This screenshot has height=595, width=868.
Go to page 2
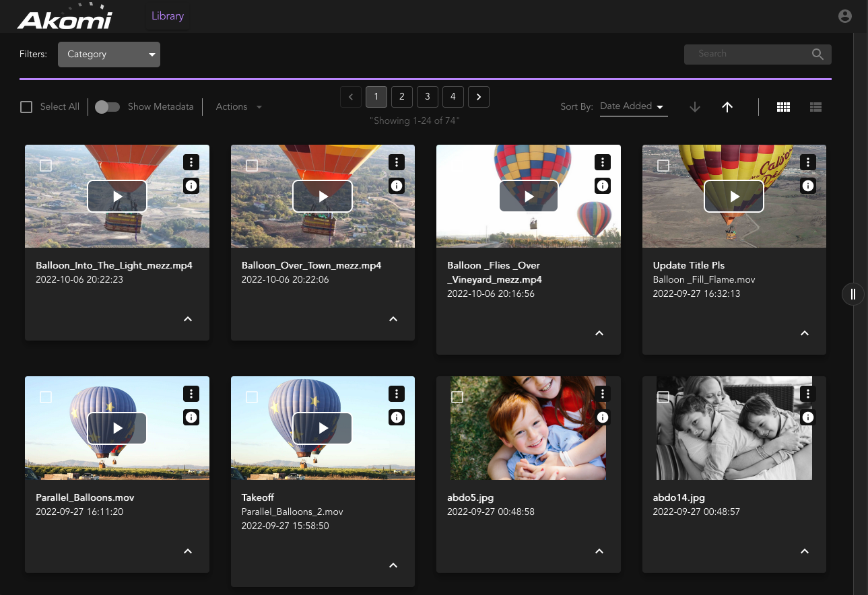(x=402, y=97)
